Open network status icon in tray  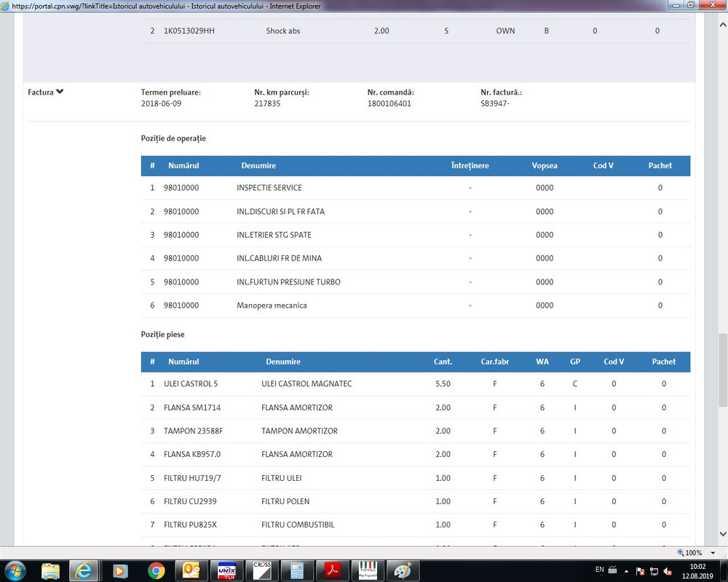tap(654, 571)
